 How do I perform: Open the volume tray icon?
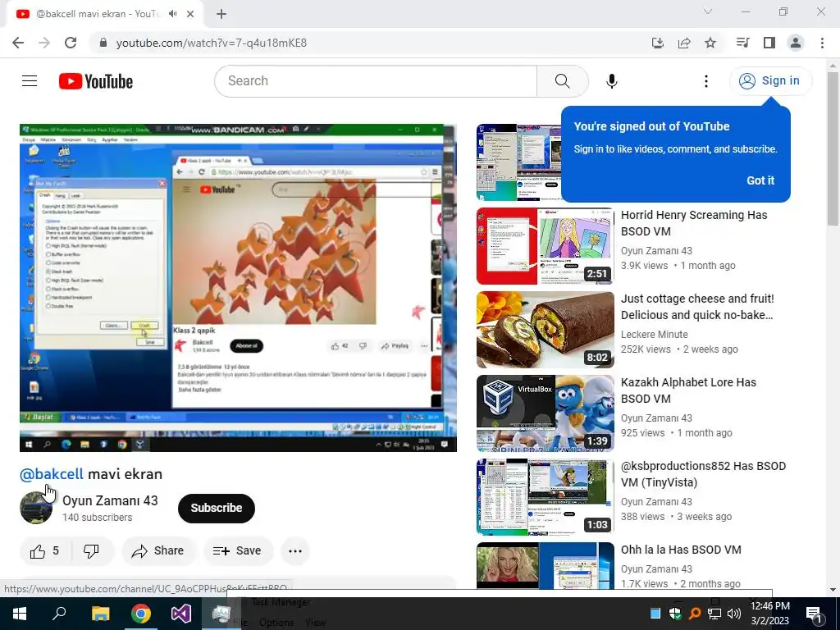[734, 614]
